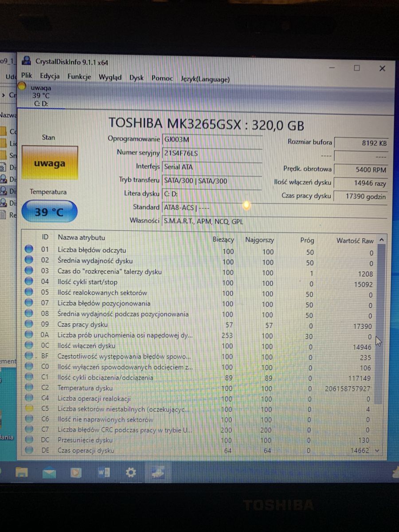Screen dimensions: 399x532
Task: Open Settings gear from the taskbar
Action: [x=131, y=473]
